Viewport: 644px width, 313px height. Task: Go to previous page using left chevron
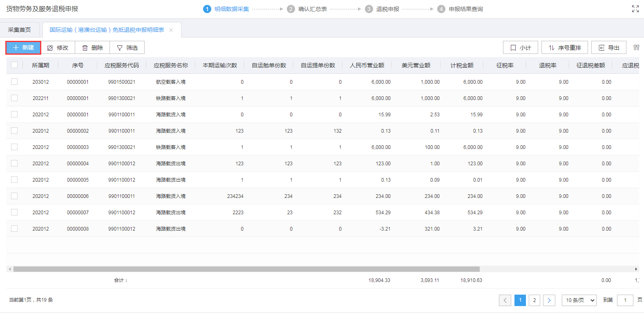505,300
